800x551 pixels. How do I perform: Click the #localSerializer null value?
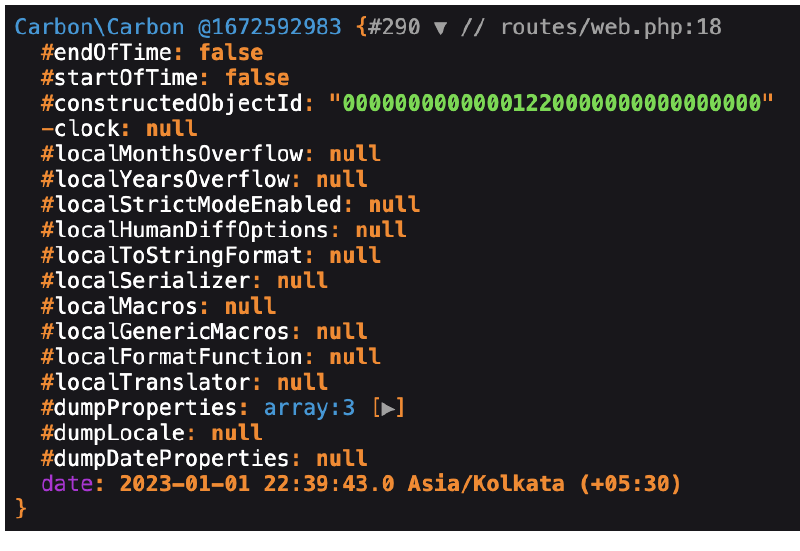(302, 281)
